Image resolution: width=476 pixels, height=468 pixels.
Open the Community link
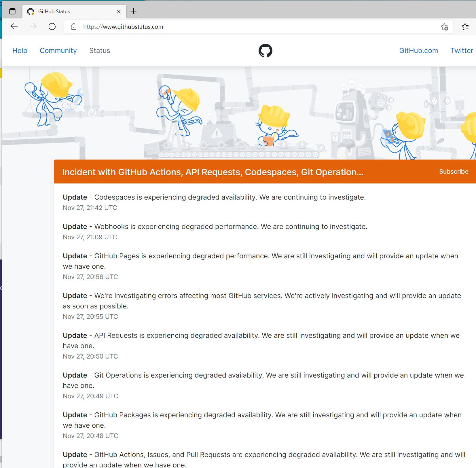[58, 51]
